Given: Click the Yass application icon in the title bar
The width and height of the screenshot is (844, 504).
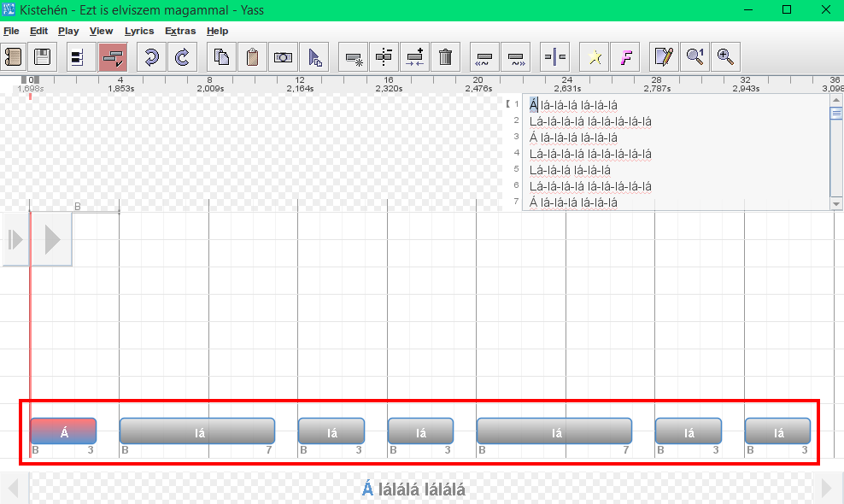Looking at the screenshot, I should (x=9, y=9).
